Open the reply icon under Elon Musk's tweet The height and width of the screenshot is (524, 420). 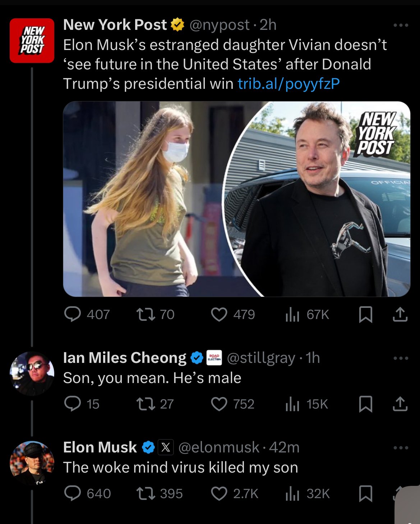(x=72, y=493)
